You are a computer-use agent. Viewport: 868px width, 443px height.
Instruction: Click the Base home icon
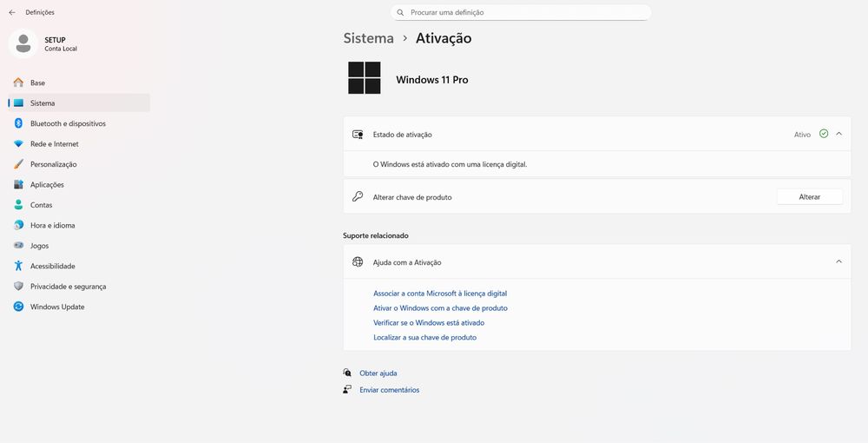tap(18, 83)
